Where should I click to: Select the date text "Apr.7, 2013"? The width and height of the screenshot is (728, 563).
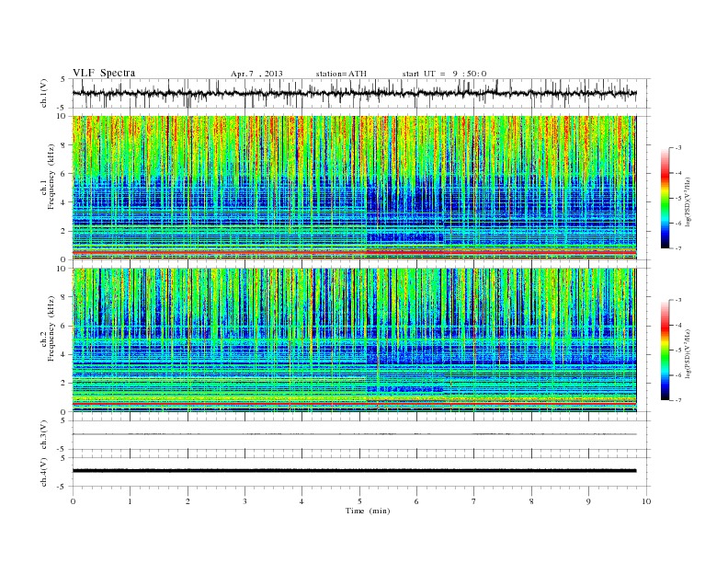[256, 74]
